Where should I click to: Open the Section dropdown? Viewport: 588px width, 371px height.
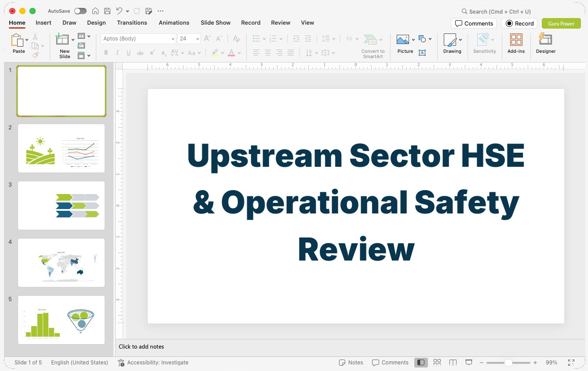coord(84,55)
